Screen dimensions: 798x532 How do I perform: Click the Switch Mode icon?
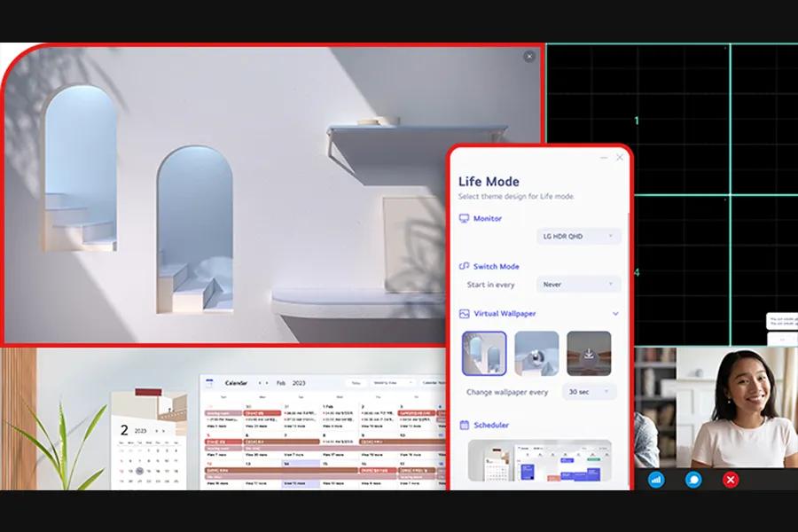click(x=464, y=267)
